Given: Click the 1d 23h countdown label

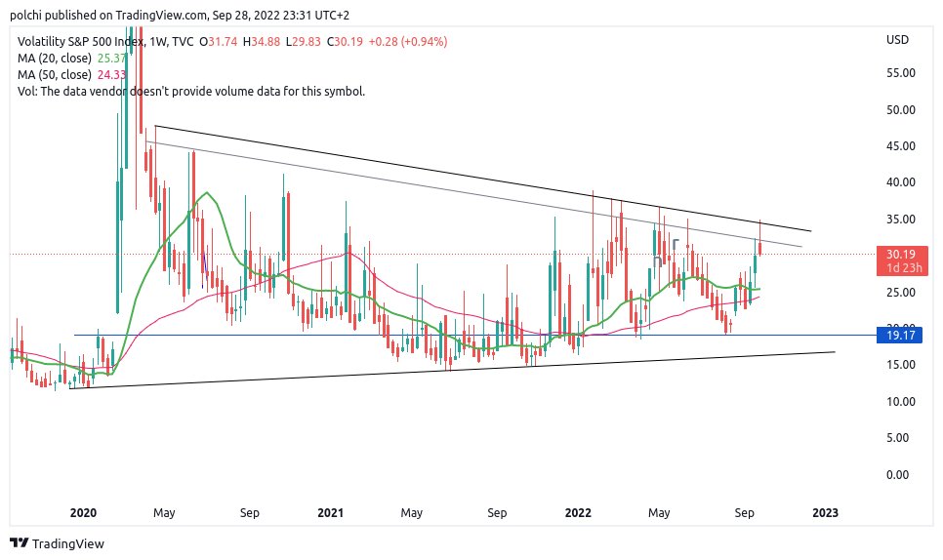Looking at the screenshot, I should pos(904,268).
